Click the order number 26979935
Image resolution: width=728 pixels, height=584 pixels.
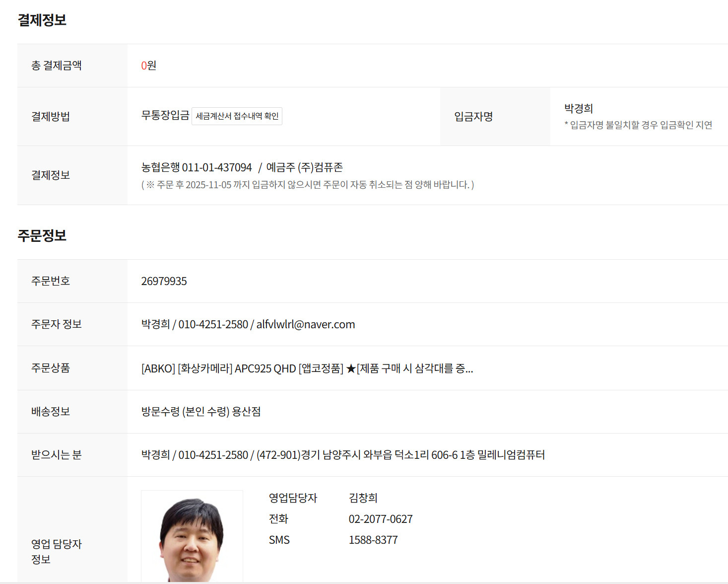(164, 282)
